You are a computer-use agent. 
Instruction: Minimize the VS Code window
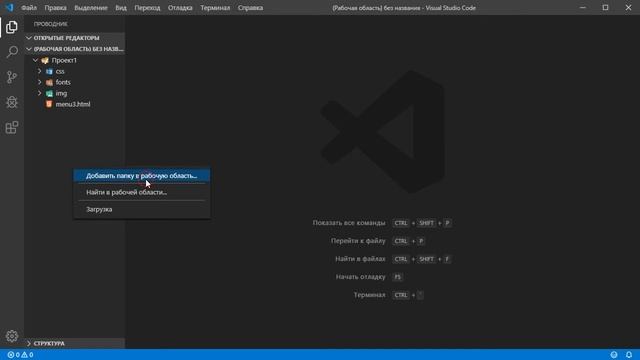[x=583, y=7]
